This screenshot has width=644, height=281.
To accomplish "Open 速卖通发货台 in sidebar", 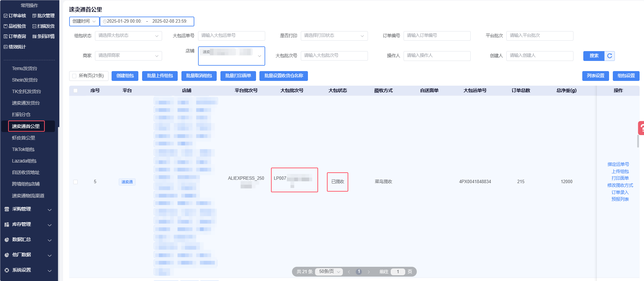I will click(26, 103).
